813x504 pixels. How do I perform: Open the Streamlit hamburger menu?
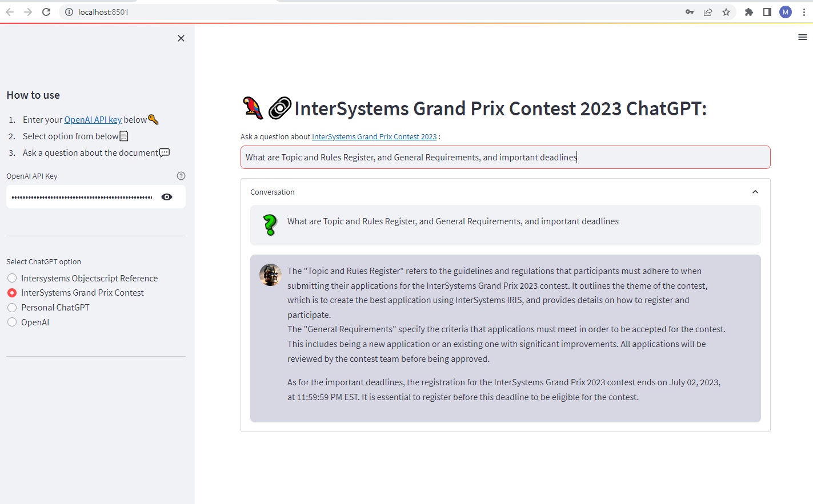pyautogui.click(x=802, y=37)
